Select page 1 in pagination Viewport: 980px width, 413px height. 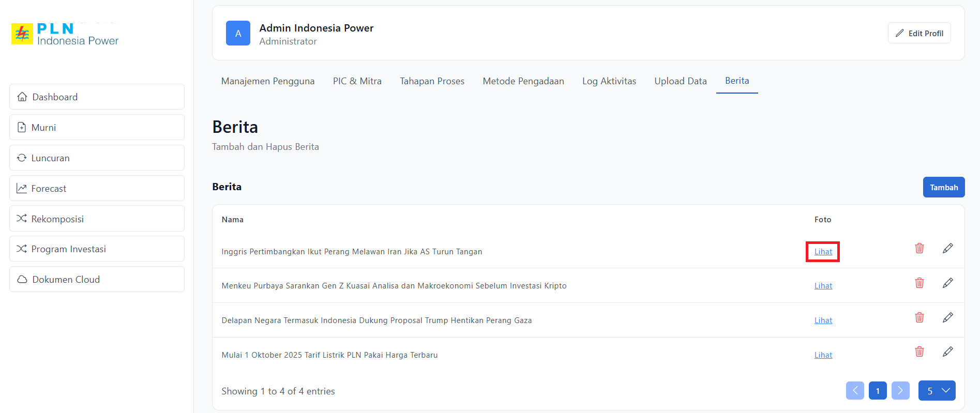(877, 391)
